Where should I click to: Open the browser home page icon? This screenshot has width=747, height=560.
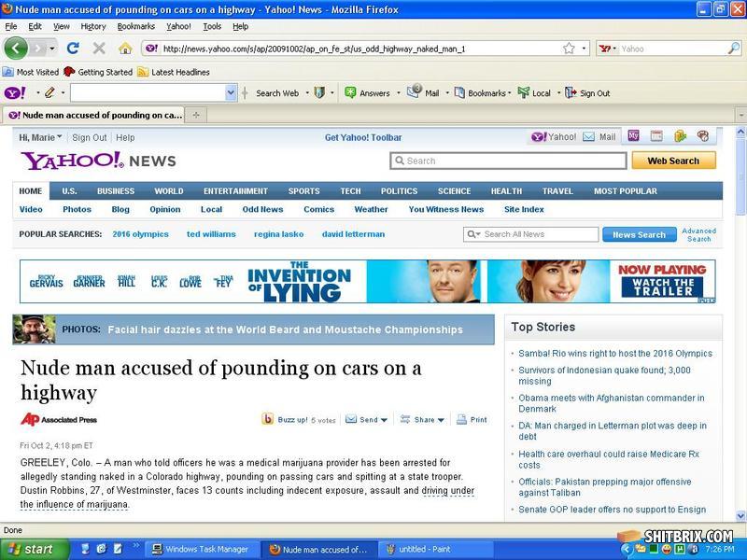coord(125,49)
